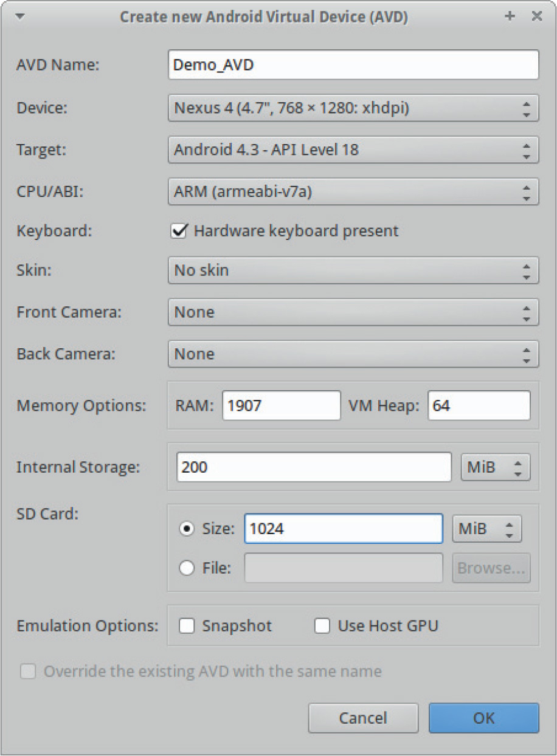This screenshot has height=756, width=557.
Task: Enable the Use Host GPU option
Action: (x=322, y=626)
